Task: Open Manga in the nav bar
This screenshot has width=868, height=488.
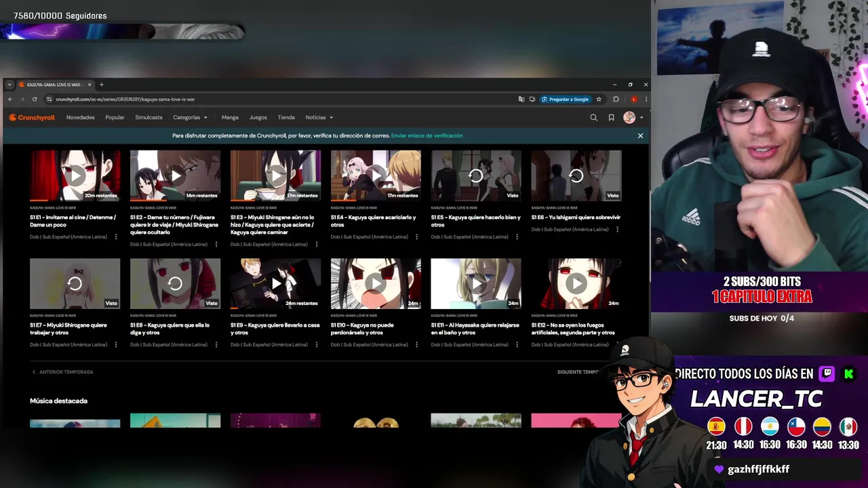Action: coord(230,117)
